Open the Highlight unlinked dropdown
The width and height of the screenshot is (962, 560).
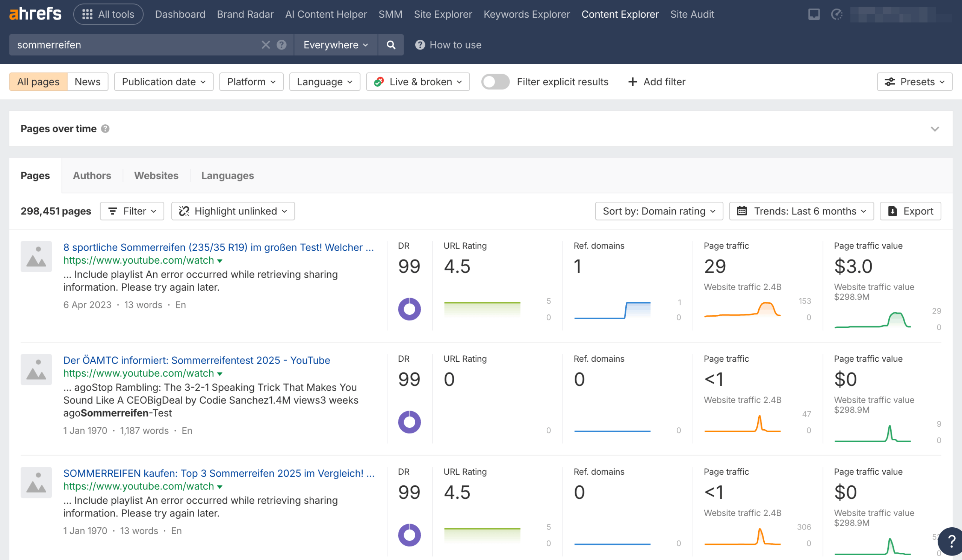click(x=233, y=211)
